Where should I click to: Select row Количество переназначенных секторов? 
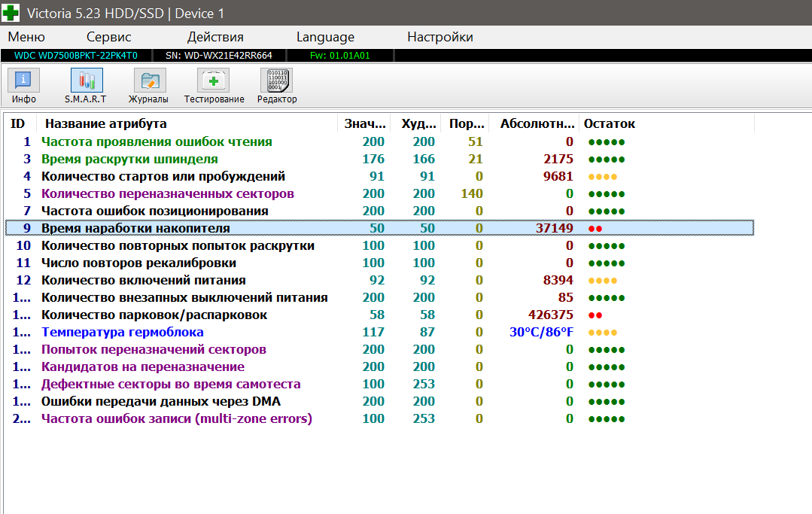click(379, 193)
